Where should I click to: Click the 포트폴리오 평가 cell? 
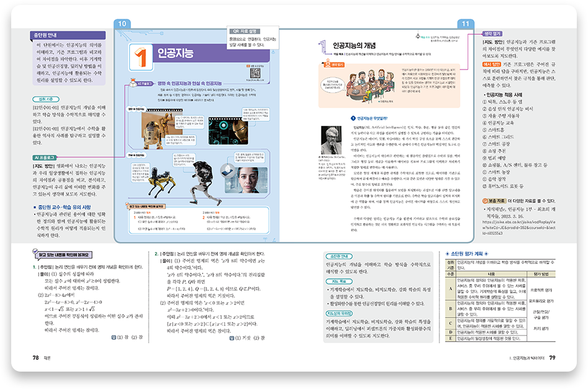(x=541, y=301)
